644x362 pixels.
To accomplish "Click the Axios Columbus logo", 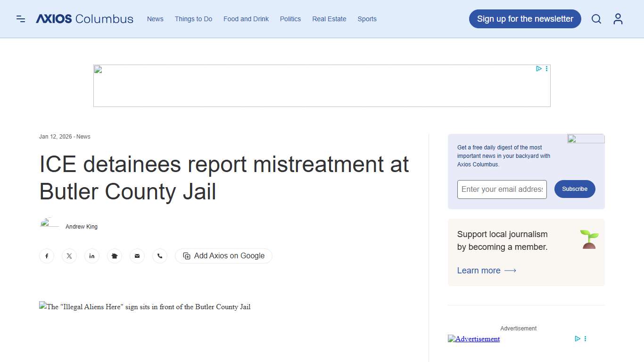I will [84, 19].
